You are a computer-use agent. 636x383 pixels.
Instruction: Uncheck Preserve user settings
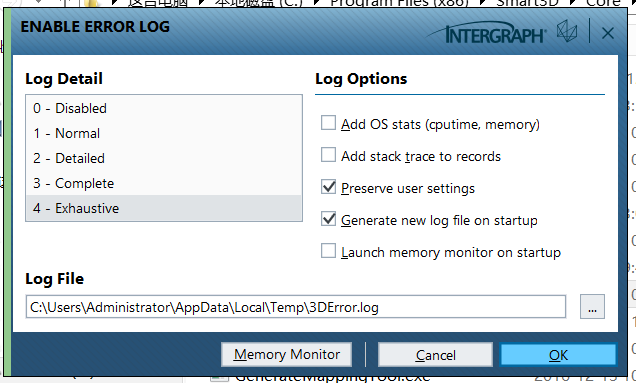pyautogui.click(x=328, y=187)
